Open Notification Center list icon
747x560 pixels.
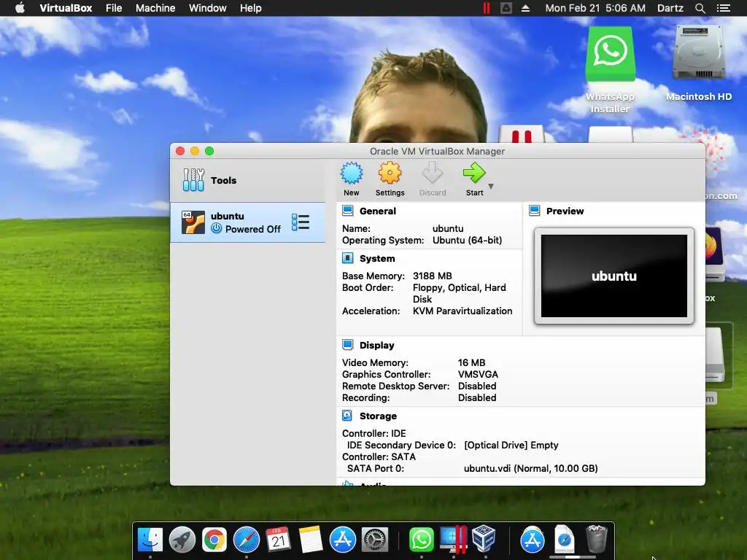(x=723, y=8)
